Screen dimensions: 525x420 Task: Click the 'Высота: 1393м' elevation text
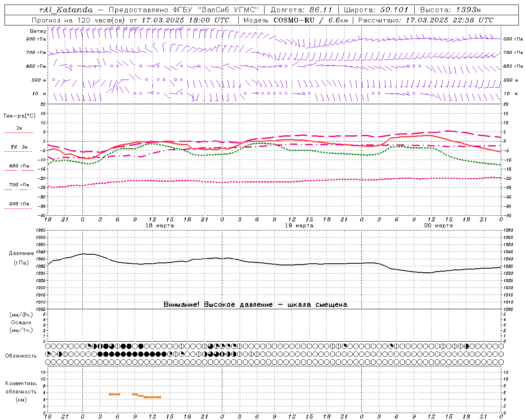click(x=450, y=10)
